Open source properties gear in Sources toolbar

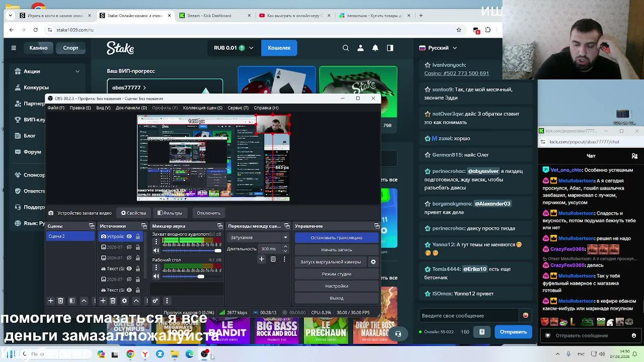click(x=124, y=301)
